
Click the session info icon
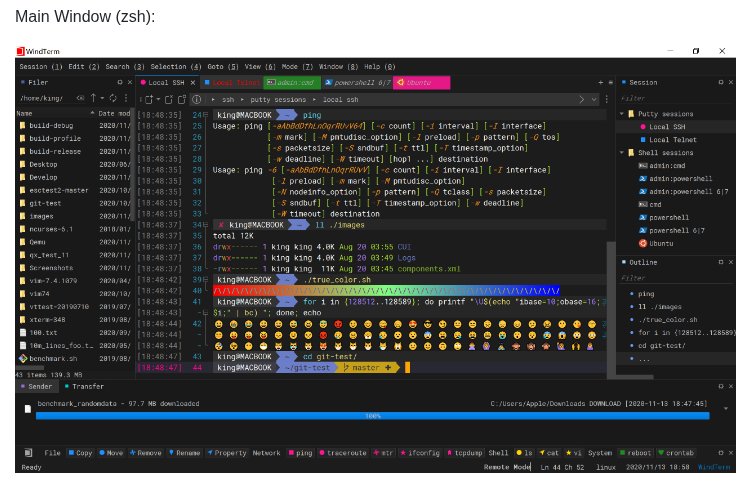(196, 99)
